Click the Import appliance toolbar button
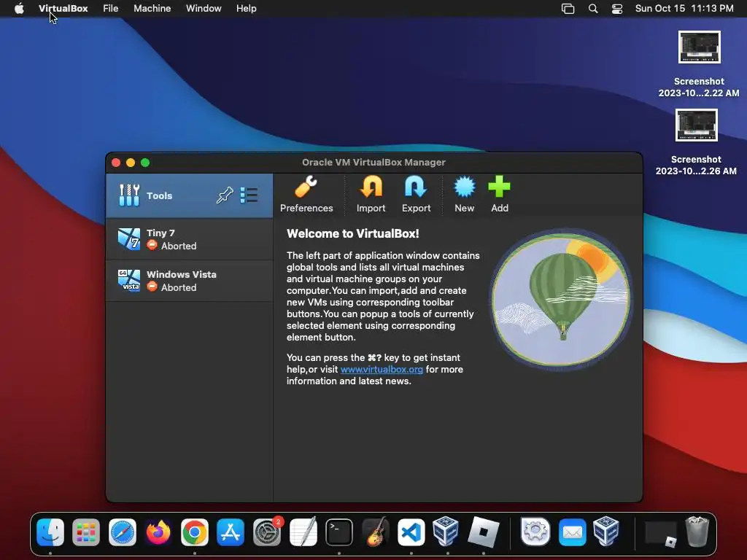The height and width of the screenshot is (560, 747). [x=371, y=194]
